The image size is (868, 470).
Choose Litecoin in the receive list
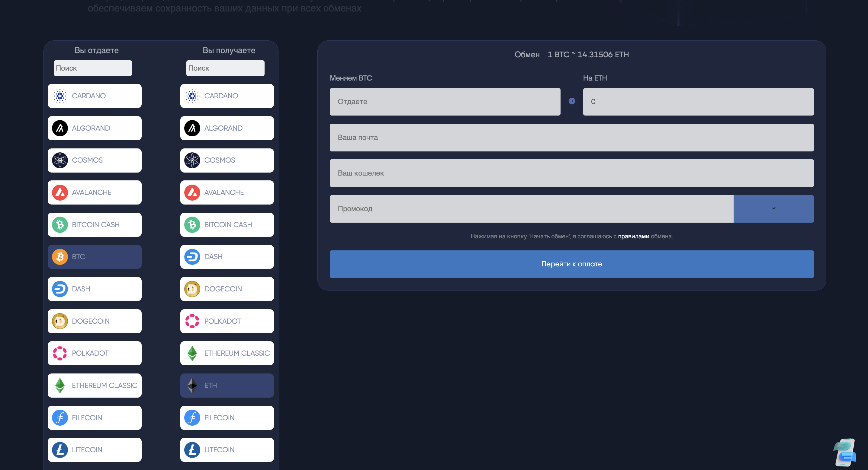point(227,450)
